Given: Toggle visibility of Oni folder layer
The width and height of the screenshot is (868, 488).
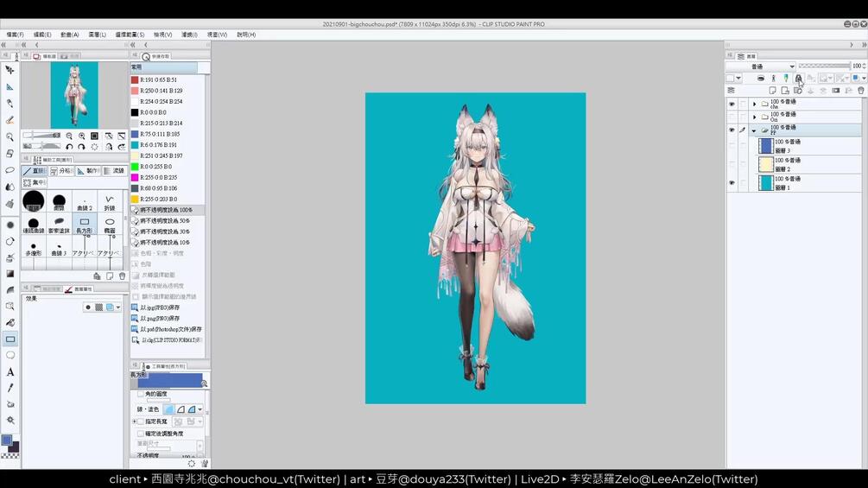Looking at the screenshot, I should [732, 117].
